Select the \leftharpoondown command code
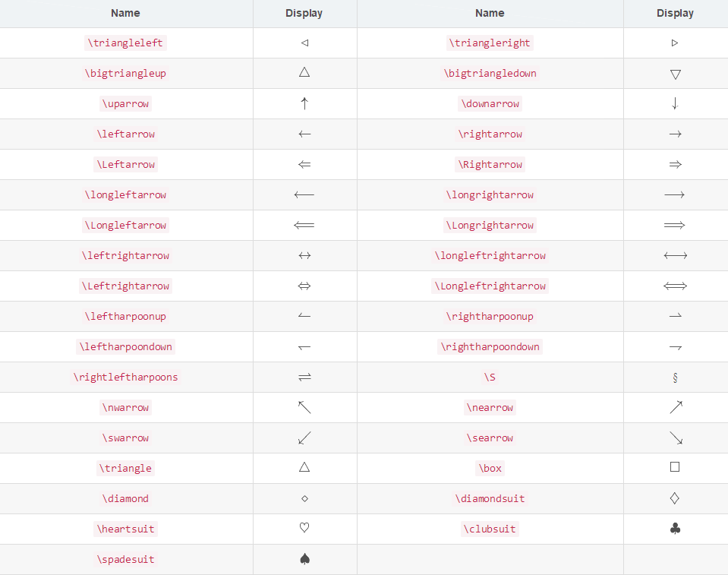The image size is (728, 575). pyautogui.click(x=125, y=346)
